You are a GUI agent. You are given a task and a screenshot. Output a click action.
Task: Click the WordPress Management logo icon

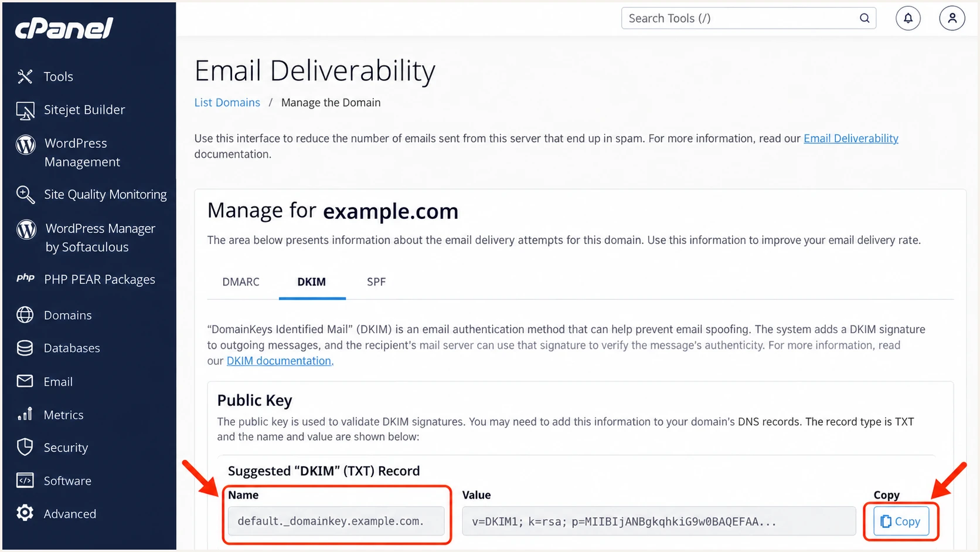pos(26,144)
